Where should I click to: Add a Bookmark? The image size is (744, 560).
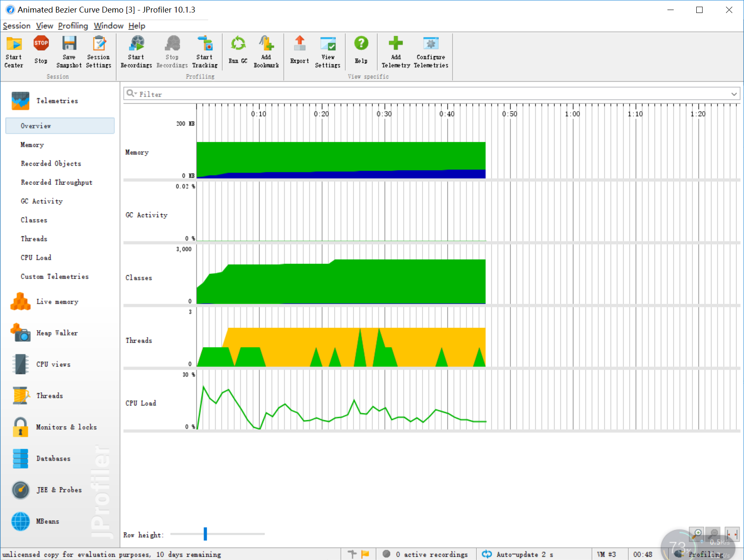coord(266,52)
